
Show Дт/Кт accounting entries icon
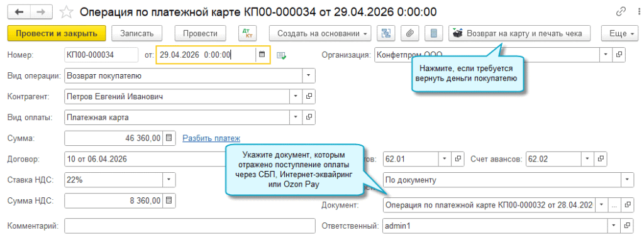coord(247,34)
